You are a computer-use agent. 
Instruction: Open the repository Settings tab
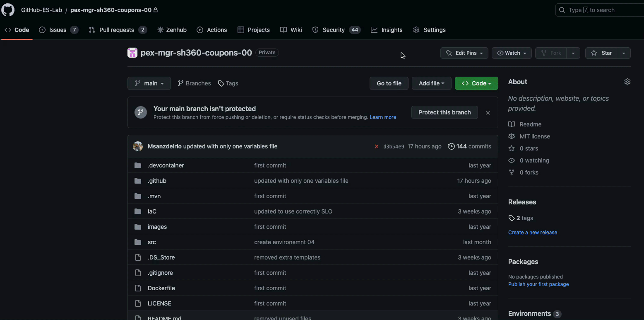pos(429,30)
